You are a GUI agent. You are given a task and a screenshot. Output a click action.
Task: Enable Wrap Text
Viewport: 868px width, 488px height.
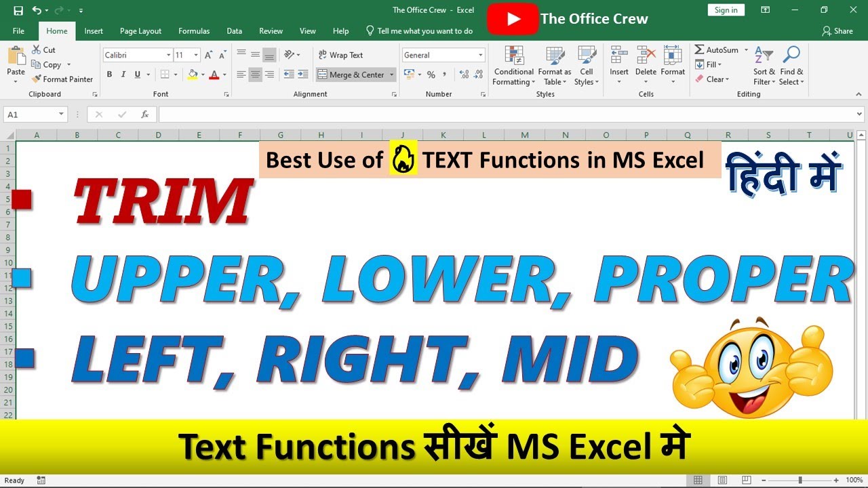[x=341, y=55]
